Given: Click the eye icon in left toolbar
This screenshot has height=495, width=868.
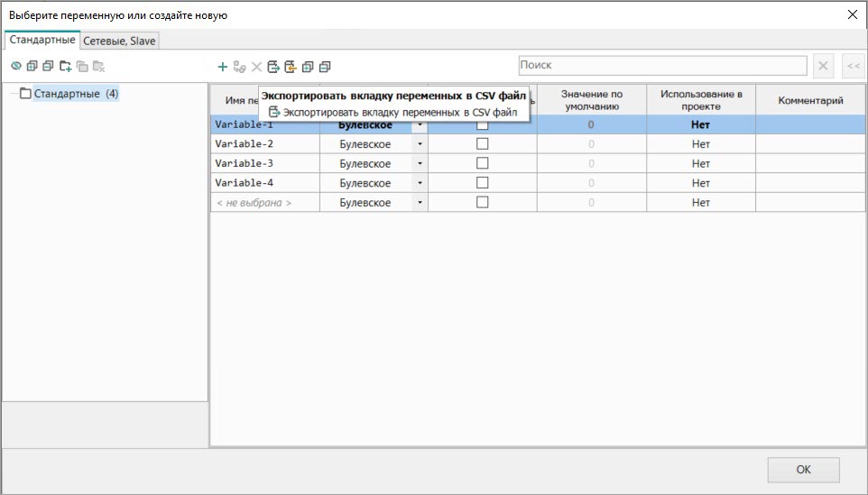Looking at the screenshot, I should tap(15, 66).
